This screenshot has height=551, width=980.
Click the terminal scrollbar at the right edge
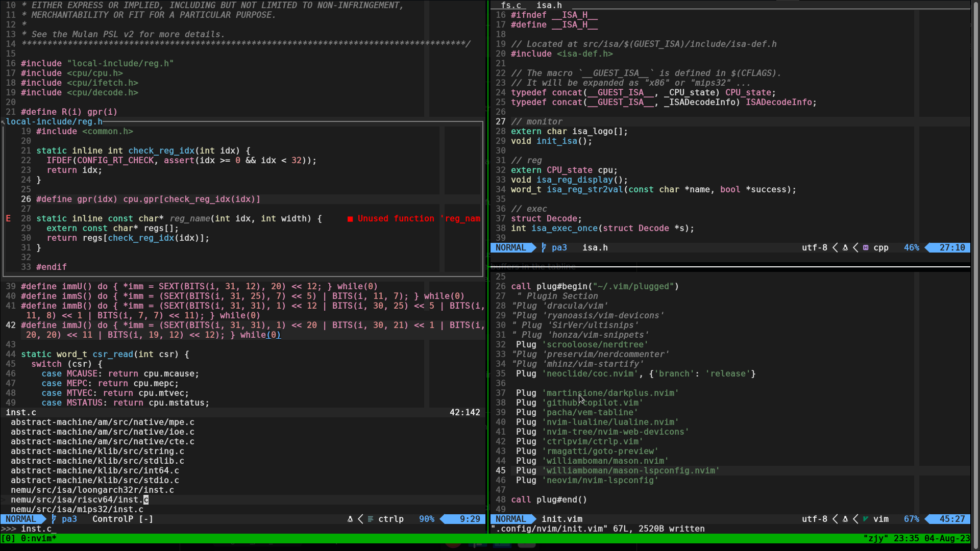click(975, 275)
